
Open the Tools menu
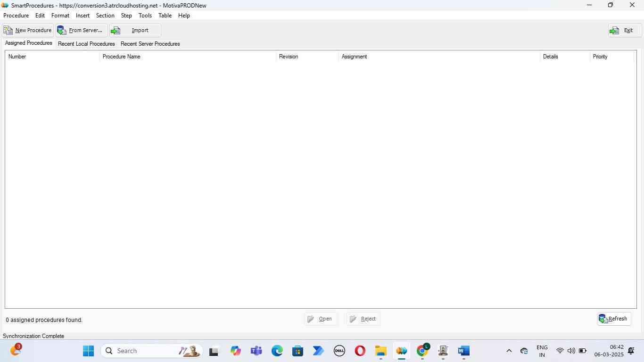[x=145, y=16]
